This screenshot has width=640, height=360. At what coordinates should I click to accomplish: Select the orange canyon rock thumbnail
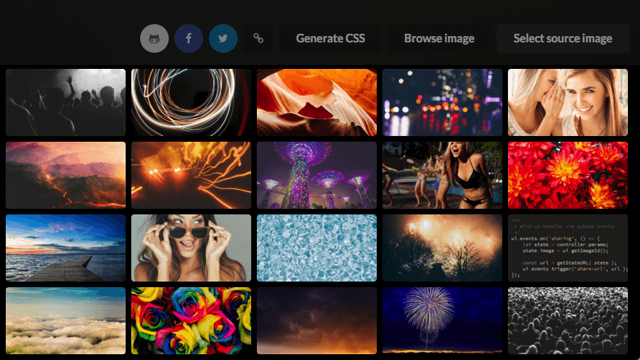[317, 102]
